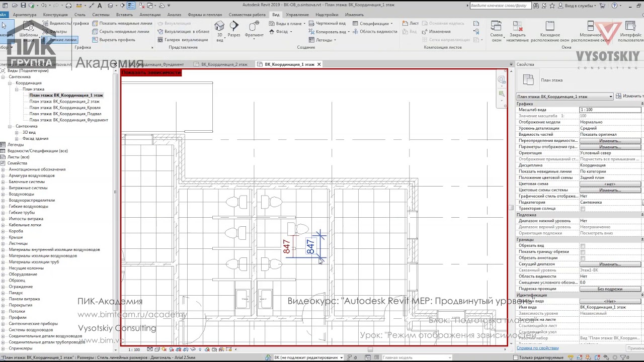
Task: Toggle the Только редактируемые checkbox
Action: (x=516, y=357)
